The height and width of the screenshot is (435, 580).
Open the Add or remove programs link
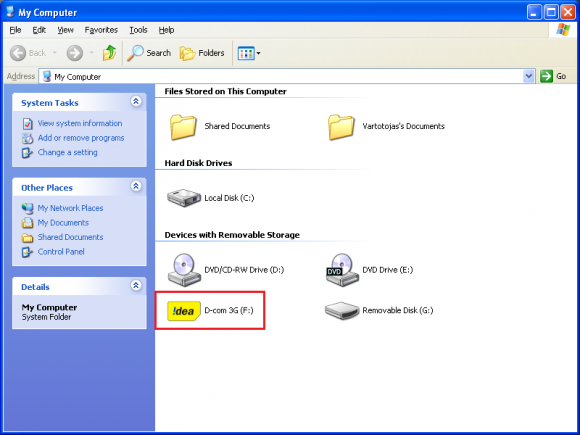coord(81,138)
